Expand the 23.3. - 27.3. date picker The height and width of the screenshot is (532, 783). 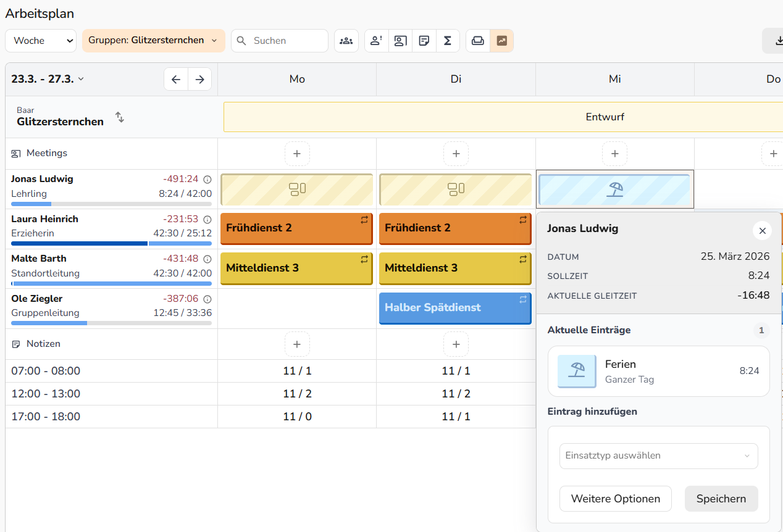48,79
